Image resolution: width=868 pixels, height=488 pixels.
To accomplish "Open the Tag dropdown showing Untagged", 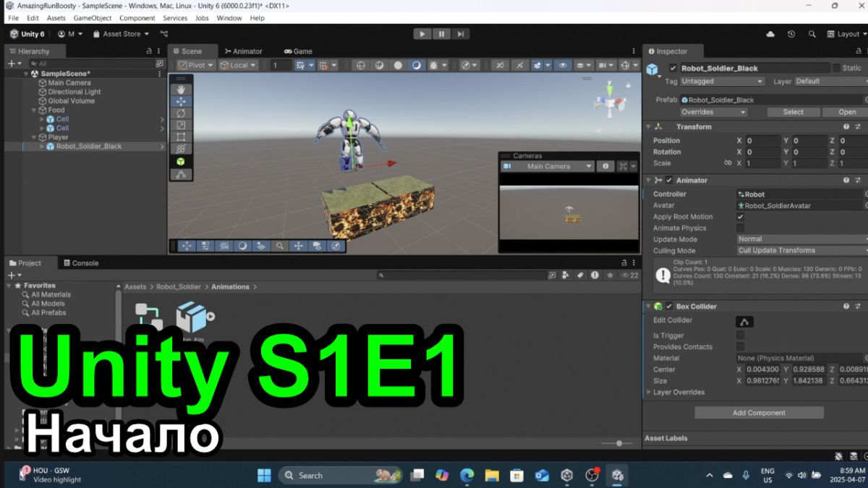I will tap(722, 81).
